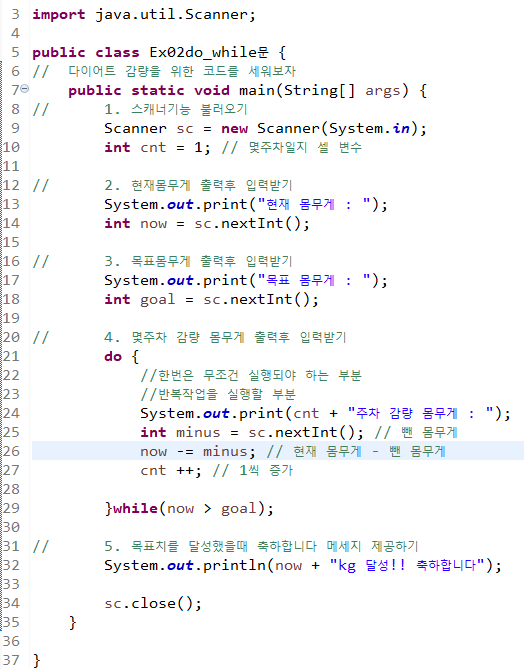Click "goal" inside the while condition
Viewport: 524px width, 669px height.
pos(238,509)
